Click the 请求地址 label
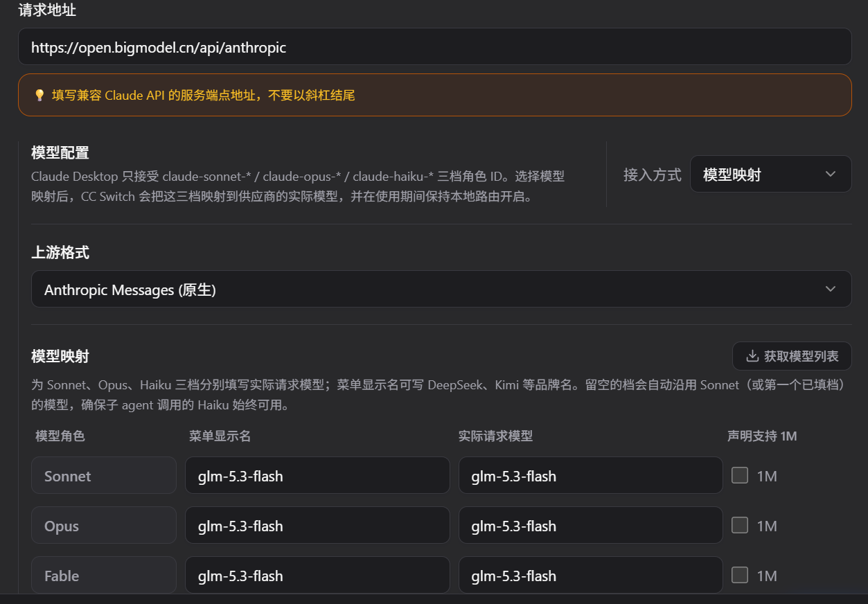The image size is (868, 604). [x=47, y=10]
